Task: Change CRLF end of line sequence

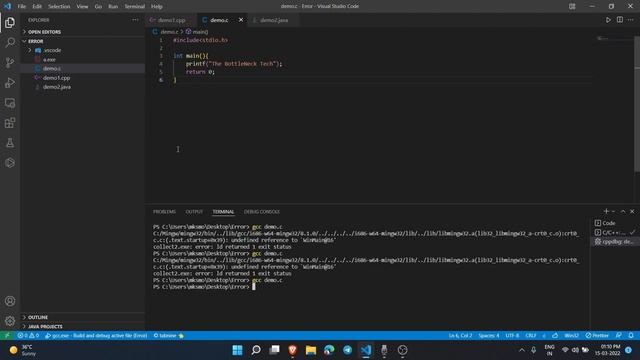Action: click(531, 336)
